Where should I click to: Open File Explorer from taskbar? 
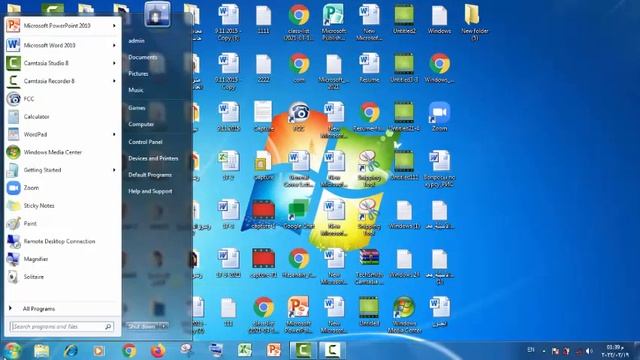[41, 351]
